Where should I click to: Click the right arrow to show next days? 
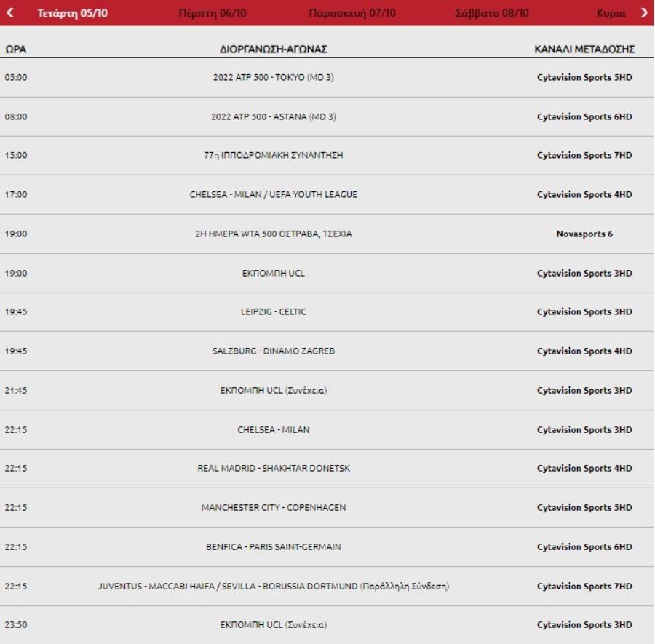click(643, 13)
